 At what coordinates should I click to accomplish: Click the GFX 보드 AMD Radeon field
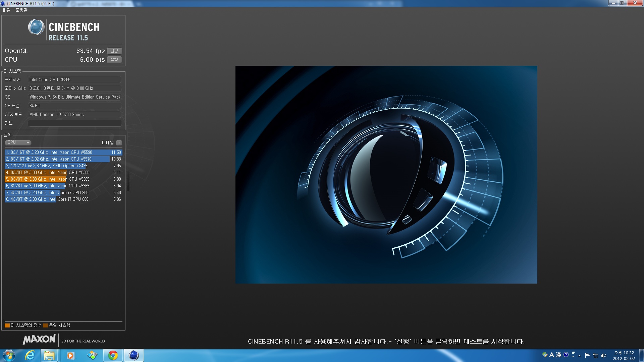click(x=75, y=114)
